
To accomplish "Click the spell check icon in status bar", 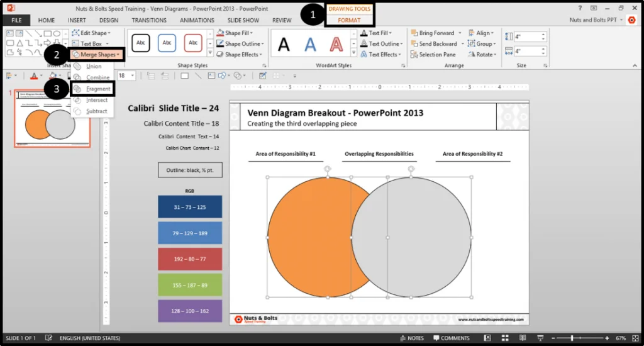I will (x=48, y=338).
